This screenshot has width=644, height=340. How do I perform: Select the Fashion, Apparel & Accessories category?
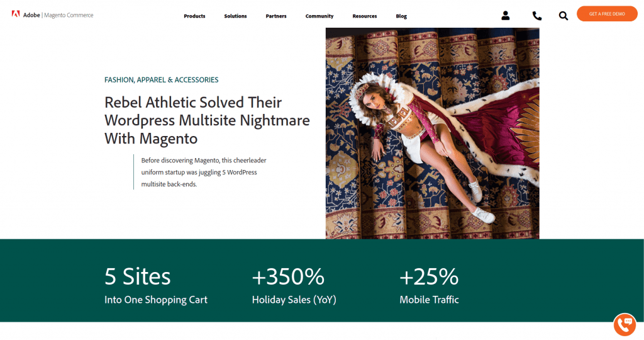[162, 80]
